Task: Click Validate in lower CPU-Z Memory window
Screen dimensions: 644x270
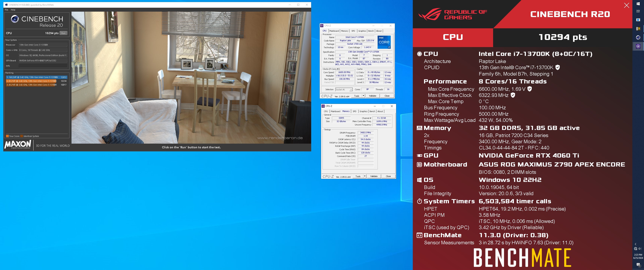Action: (374, 176)
